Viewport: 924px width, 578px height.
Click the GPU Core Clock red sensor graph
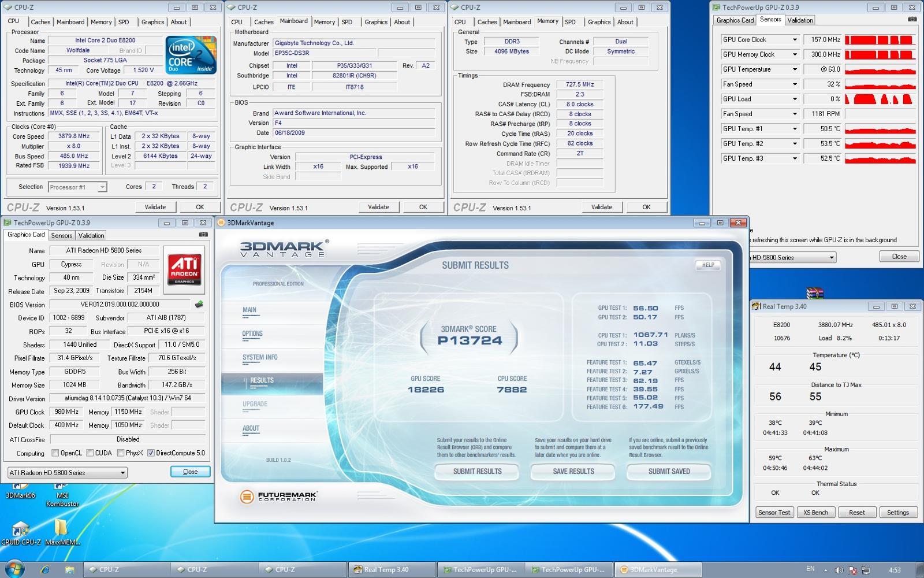point(881,40)
